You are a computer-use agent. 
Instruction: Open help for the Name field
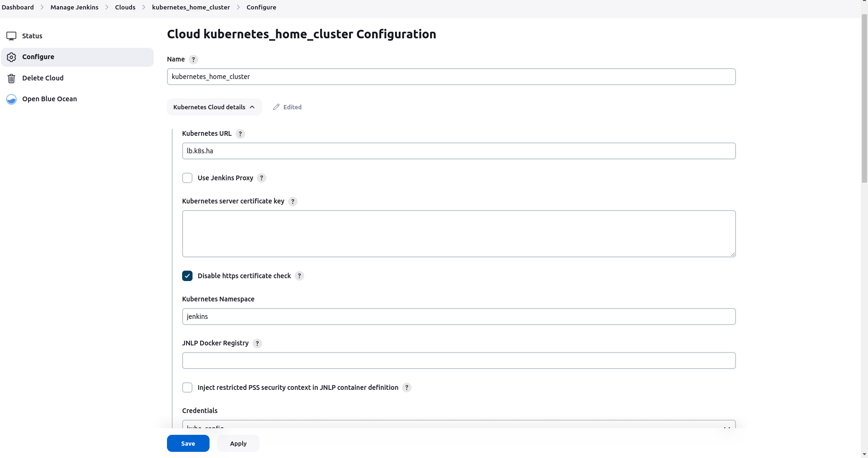193,60
